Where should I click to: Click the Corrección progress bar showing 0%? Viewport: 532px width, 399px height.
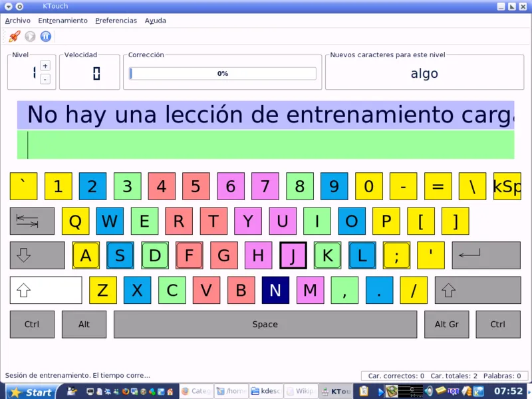point(222,73)
